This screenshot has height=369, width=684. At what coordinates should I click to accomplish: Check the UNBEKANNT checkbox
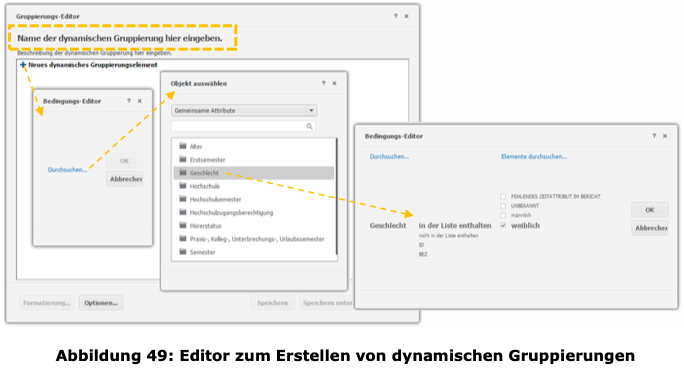click(x=503, y=206)
